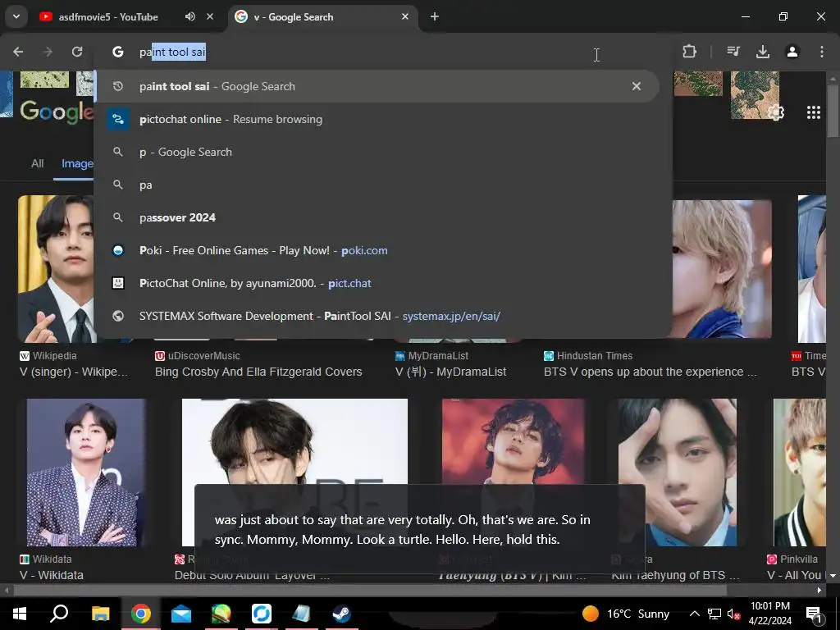Open the media controls icon in toolbar
Screen dimensions: 840x630
click(733, 52)
